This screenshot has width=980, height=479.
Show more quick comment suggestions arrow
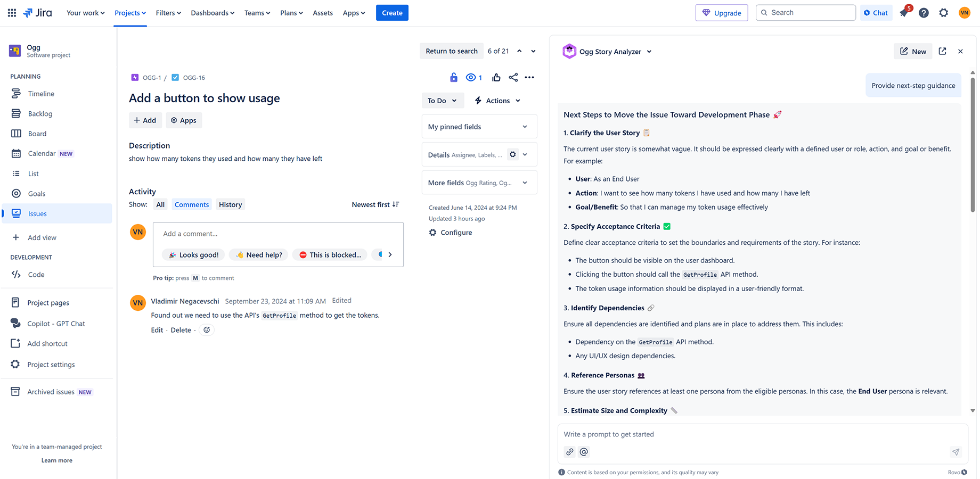pyautogui.click(x=390, y=255)
